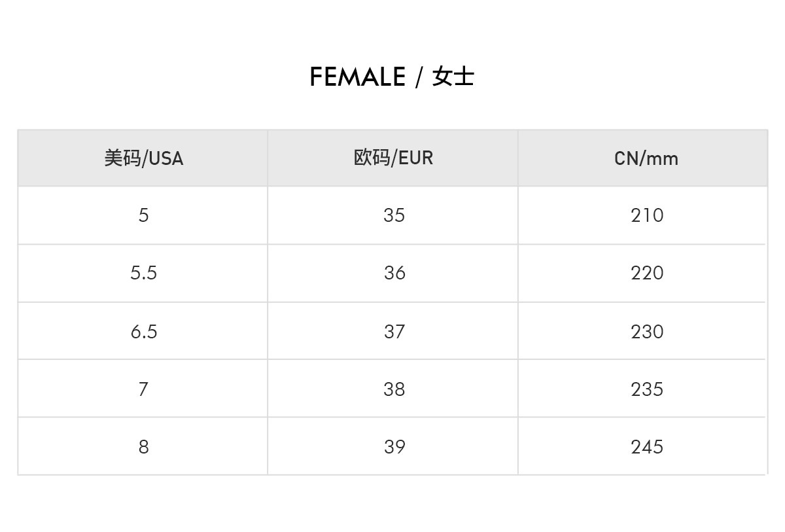Click USA size 8 cell
Screen dimensions: 785x532
(x=143, y=446)
